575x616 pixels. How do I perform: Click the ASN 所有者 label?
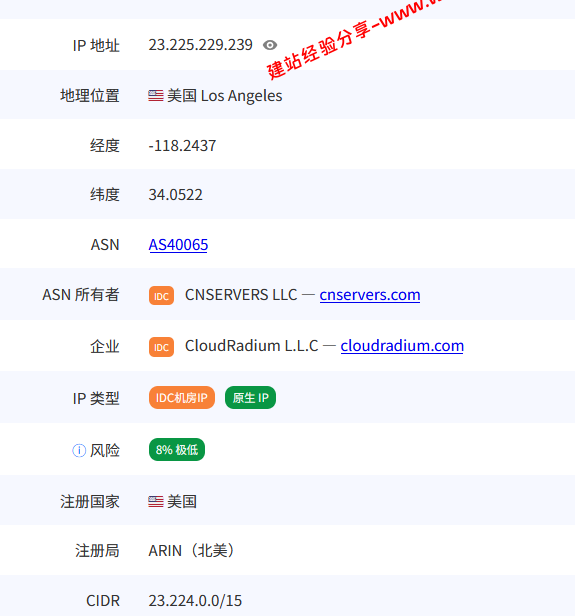(81, 295)
